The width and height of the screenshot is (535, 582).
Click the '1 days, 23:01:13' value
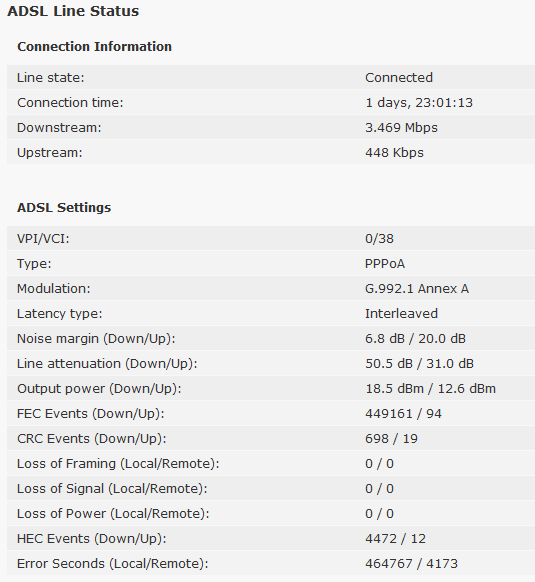(419, 103)
